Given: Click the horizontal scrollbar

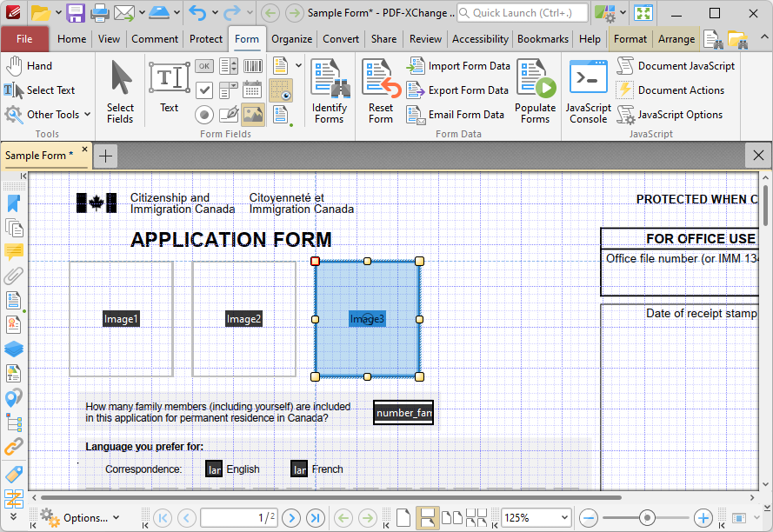Looking at the screenshot, I should [x=331, y=497].
